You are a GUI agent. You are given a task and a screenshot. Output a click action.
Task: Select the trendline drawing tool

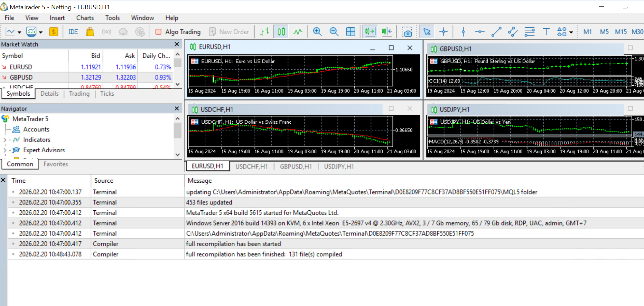tap(496, 32)
